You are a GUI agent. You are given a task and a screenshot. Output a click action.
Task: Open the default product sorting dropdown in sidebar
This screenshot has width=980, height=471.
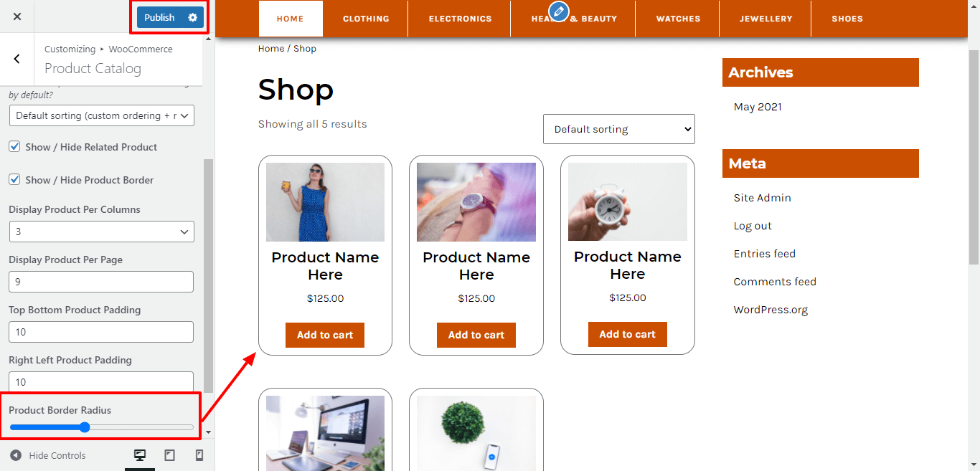click(102, 115)
